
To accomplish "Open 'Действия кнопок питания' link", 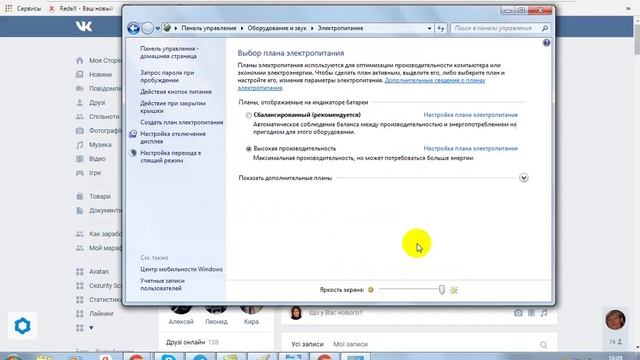I will pos(176,92).
